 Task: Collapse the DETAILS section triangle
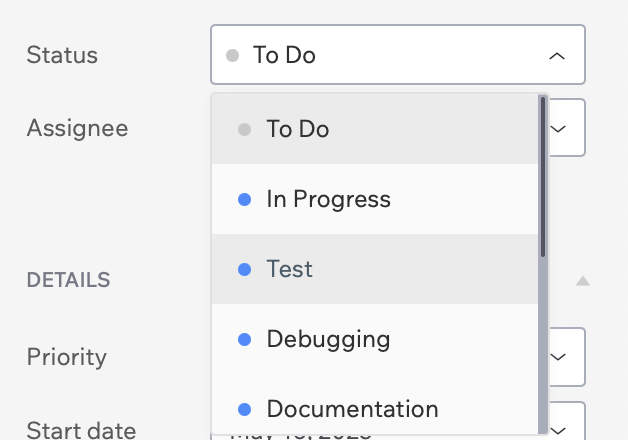point(583,281)
